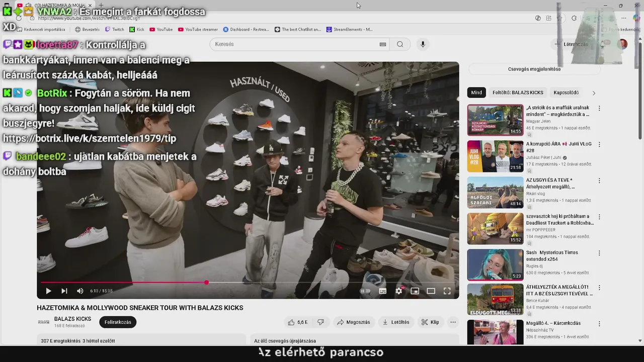Open the Deadliest Truckort Roblox video title
This screenshot has width=644, height=362.
(560, 219)
